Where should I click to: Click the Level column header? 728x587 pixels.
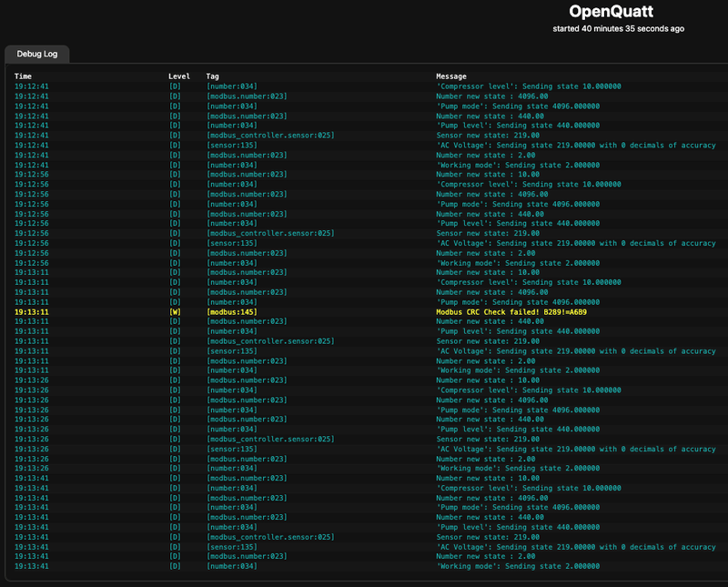(179, 76)
